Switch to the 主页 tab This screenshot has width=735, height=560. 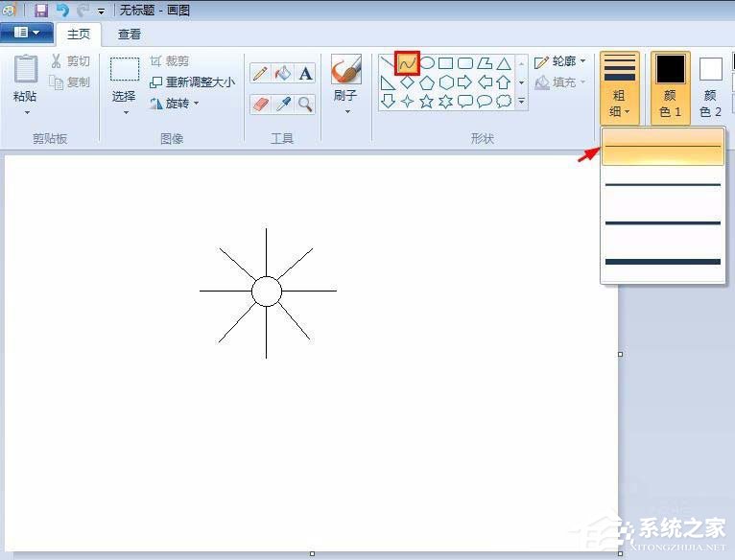[79, 35]
